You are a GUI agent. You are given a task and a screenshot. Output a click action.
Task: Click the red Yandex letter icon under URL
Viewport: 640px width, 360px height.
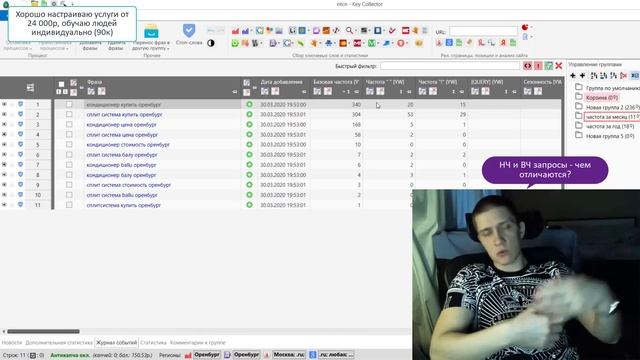click(x=503, y=42)
